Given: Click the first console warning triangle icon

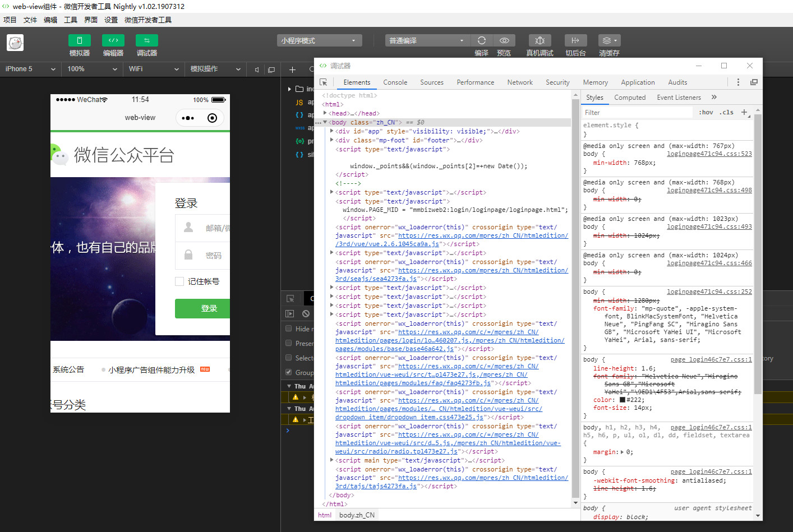Looking at the screenshot, I should point(296,397).
